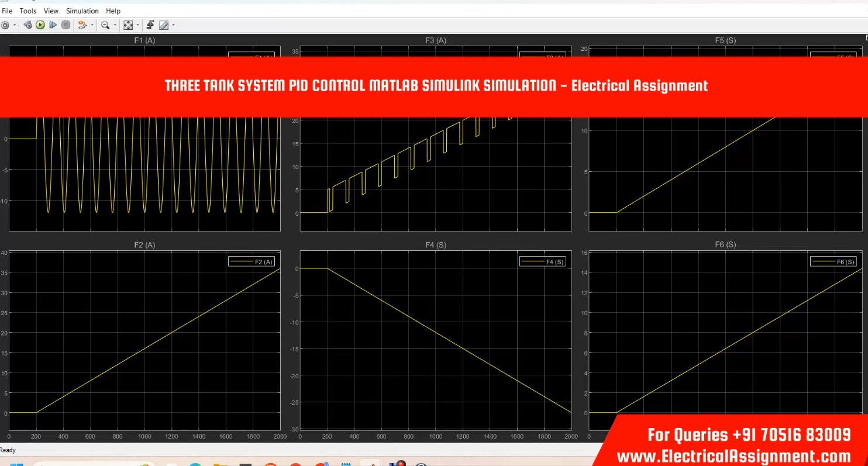Toggle the Cursor Measurements ruler icon

click(x=164, y=25)
